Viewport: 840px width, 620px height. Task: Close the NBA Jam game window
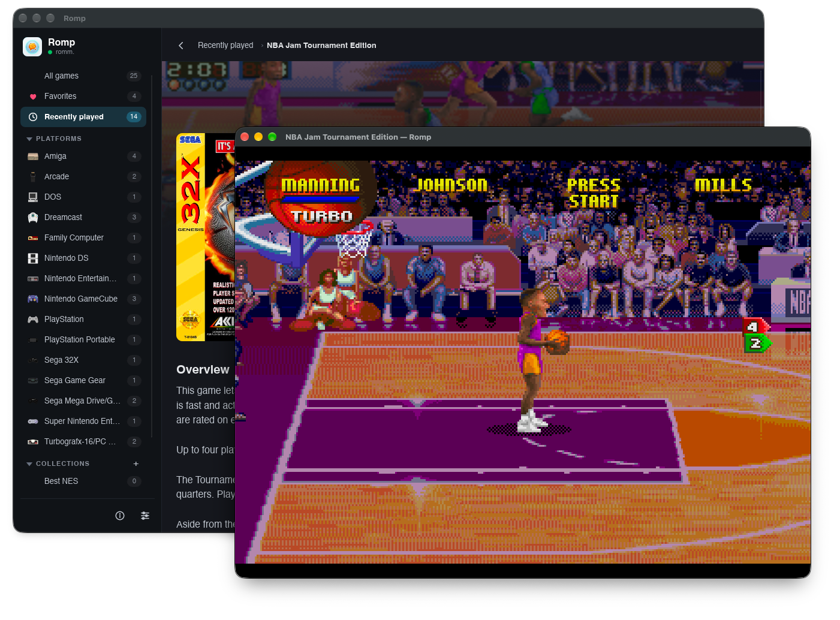(x=245, y=137)
